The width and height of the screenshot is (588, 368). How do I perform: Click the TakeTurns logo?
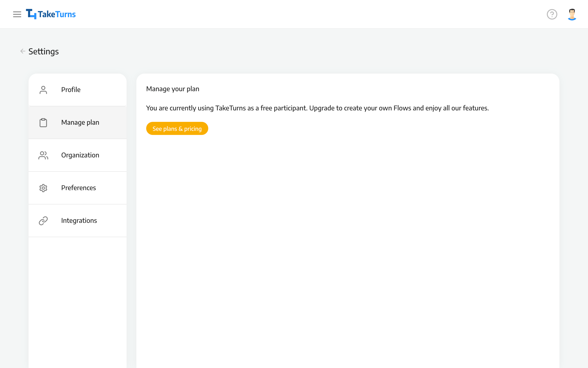(51, 14)
